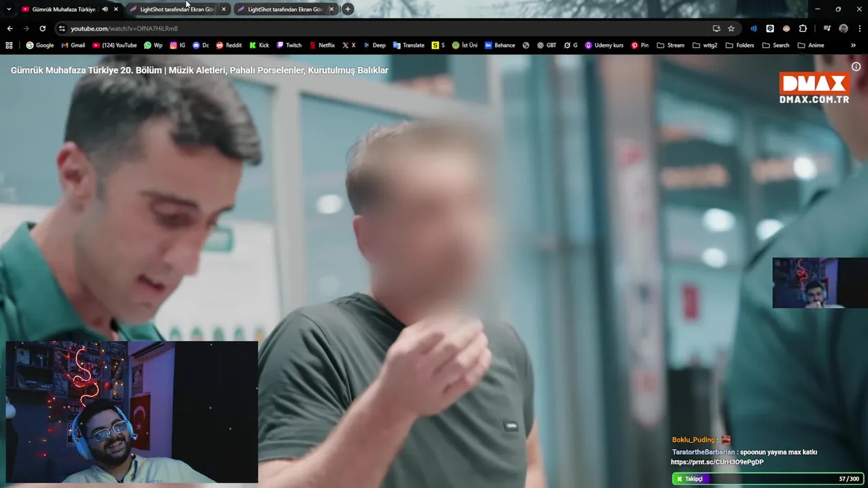This screenshot has width=868, height=488.
Task: Open the IG Instagram bookmark
Action: click(178, 45)
